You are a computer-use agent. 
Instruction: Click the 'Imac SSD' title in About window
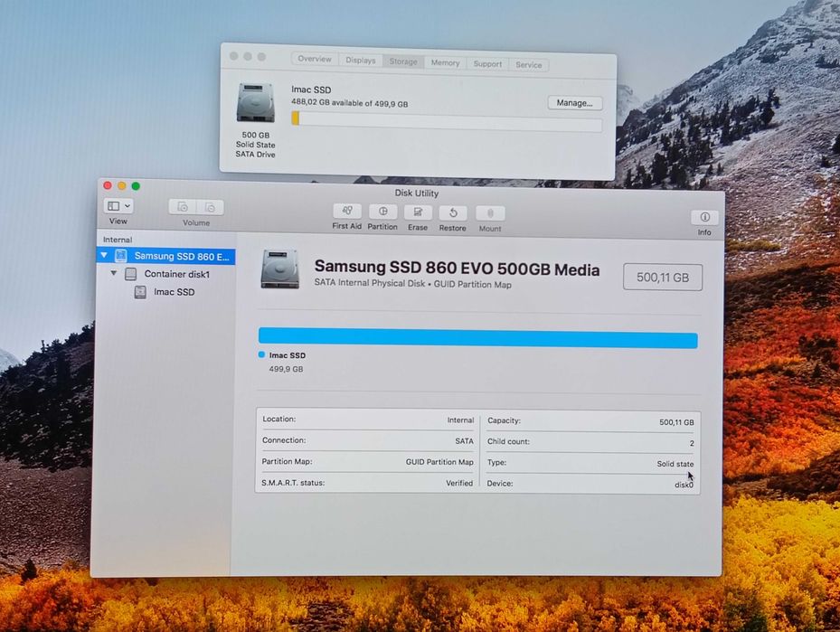[311, 90]
